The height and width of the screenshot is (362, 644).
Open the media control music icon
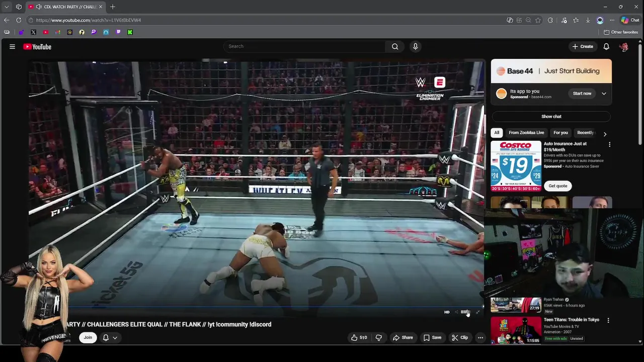[x=563, y=20]
